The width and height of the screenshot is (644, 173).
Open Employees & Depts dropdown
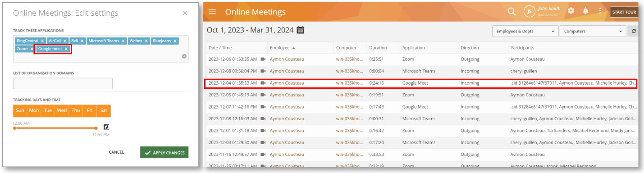[525, 31]
